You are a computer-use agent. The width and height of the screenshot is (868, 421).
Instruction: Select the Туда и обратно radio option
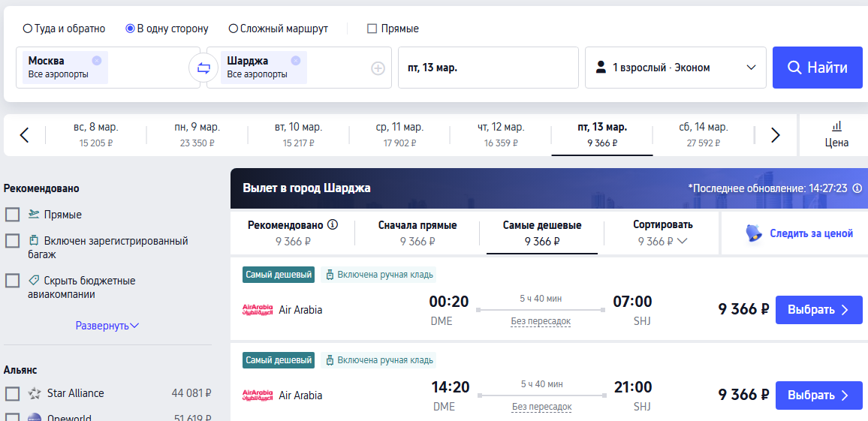(28, 29)
